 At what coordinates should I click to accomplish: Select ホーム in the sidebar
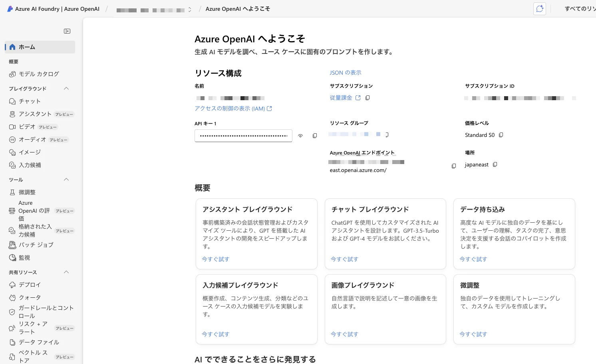(x=40, y=47)
